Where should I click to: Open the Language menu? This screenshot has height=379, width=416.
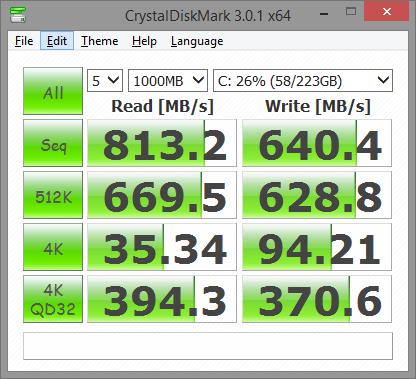coord(197,41)
